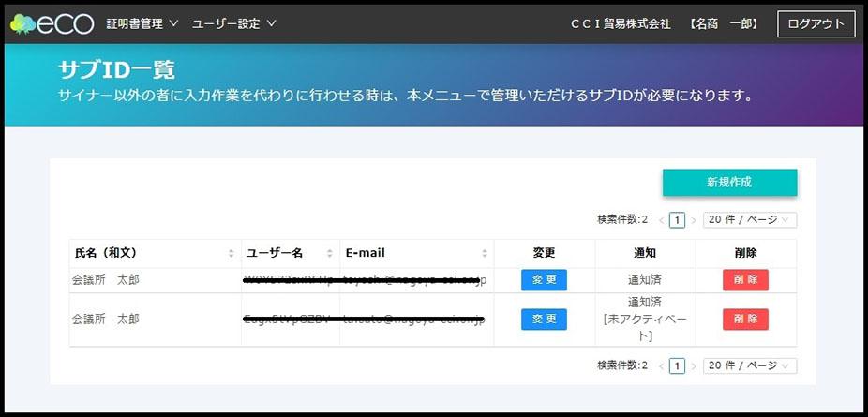868x417 pixels.
Task: Open bottom 20 件 / ページ dropdown
Action: tap(750, 365)
